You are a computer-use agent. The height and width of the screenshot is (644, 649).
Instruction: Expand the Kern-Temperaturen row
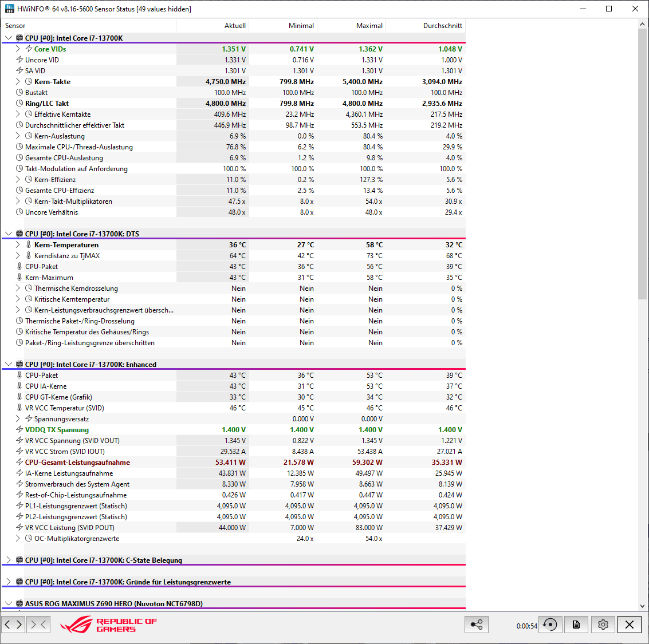click(x=17, y=244)
